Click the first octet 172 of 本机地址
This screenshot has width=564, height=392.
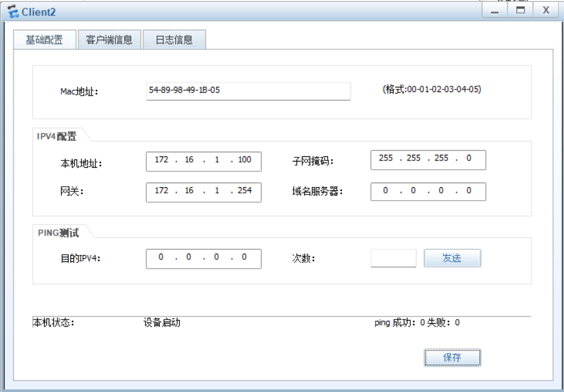coord(161,159)
